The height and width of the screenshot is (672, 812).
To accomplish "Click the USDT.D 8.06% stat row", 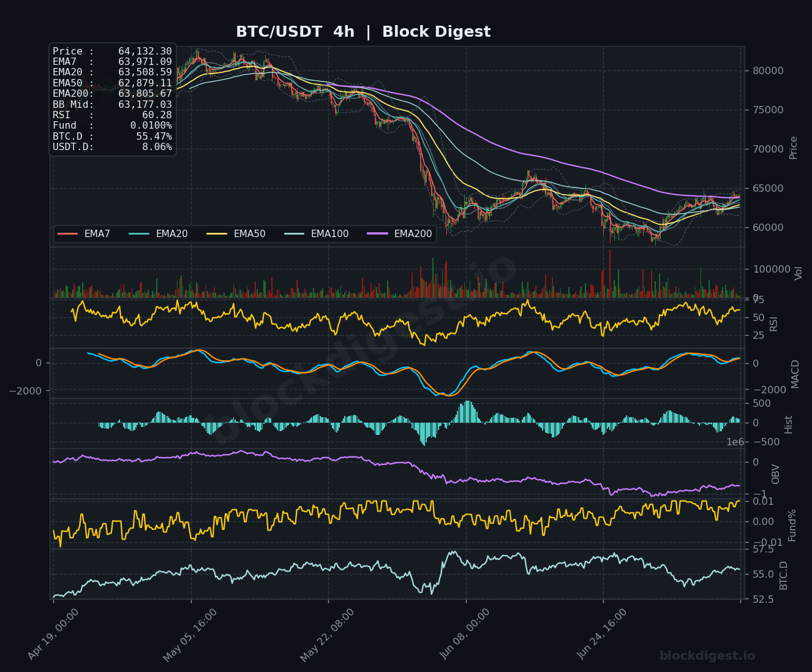I will (112, 147).
